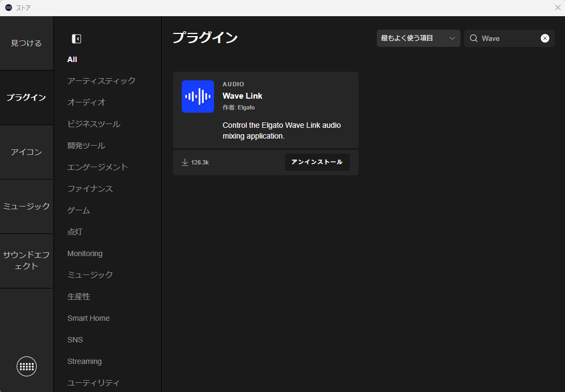Open the Monitoring category
The height and width of the screenshot is (392, 565).
pos(85,253)
